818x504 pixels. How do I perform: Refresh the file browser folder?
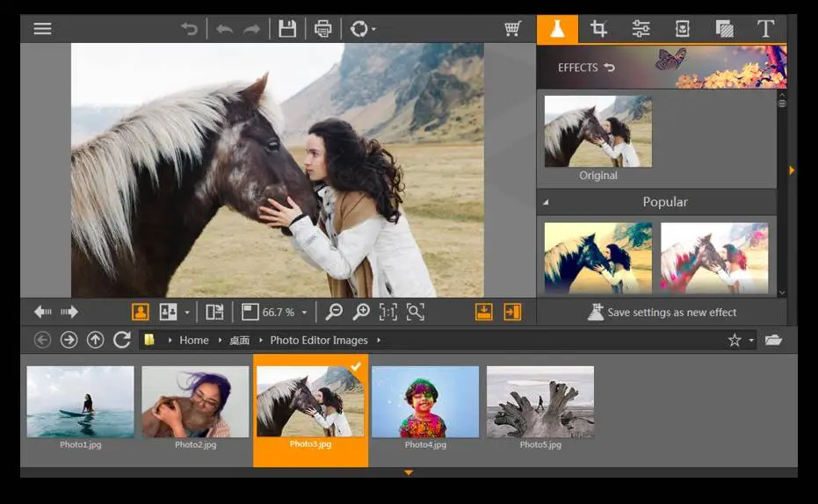coord(122,340)
